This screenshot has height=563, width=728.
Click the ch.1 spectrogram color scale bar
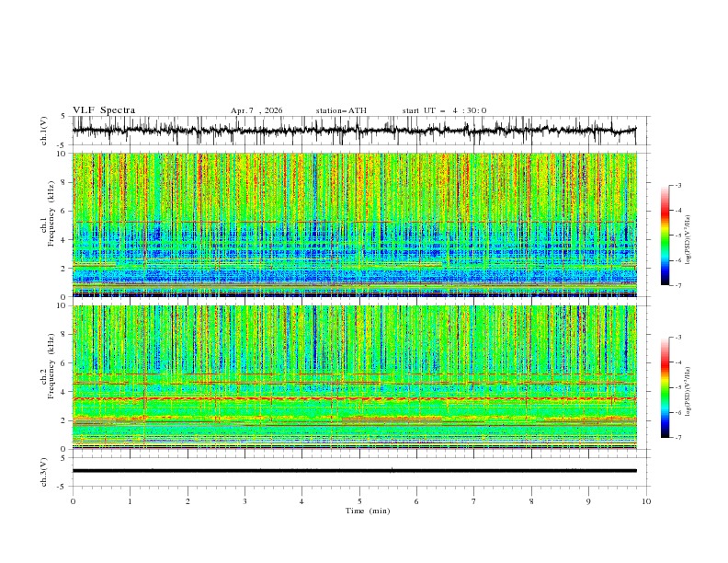pos(665,236)
